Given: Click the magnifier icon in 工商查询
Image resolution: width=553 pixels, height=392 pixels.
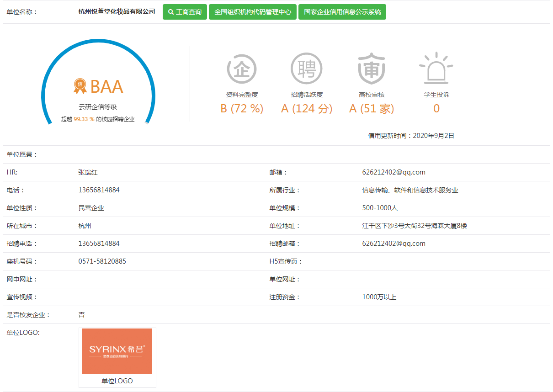Looking at the screenshot, I should click(171, 12).
